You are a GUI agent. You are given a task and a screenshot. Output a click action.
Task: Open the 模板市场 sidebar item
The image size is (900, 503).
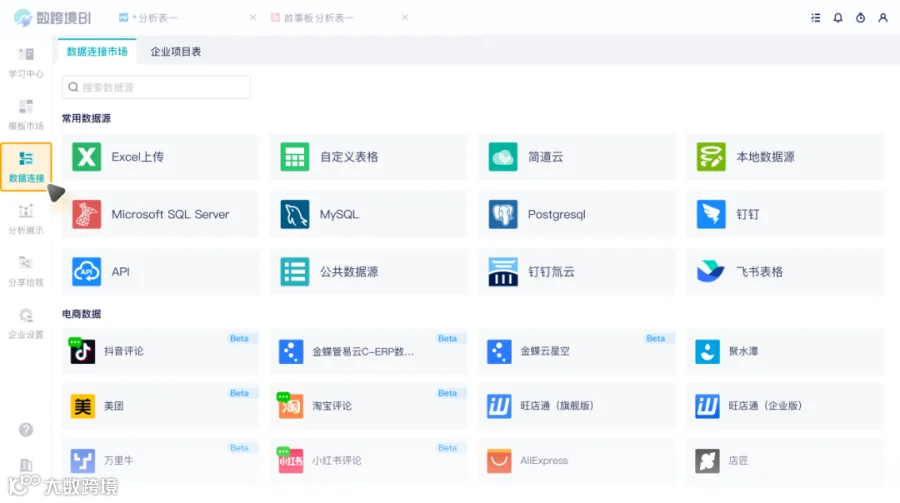pos(26,115)
